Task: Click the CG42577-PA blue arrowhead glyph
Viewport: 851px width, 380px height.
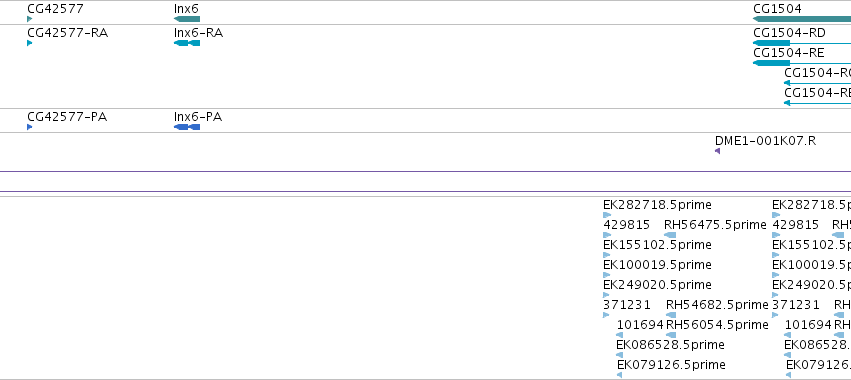Action: coord(30,127)
